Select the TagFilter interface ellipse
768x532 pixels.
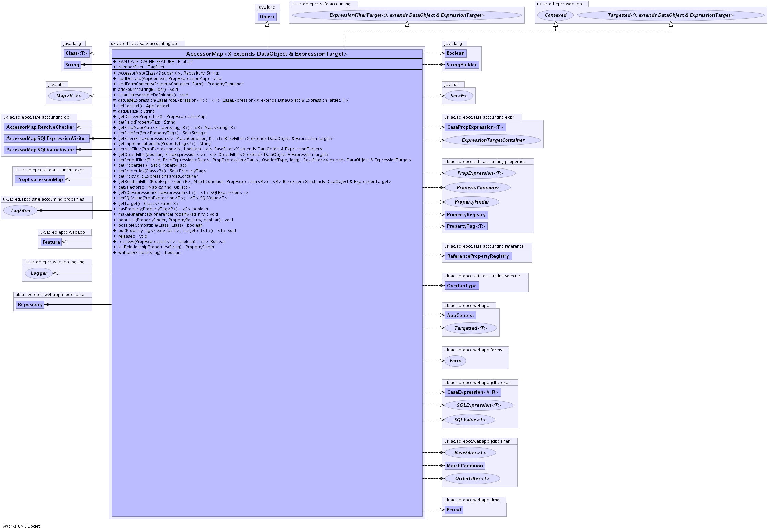click(x=20, y=211)
